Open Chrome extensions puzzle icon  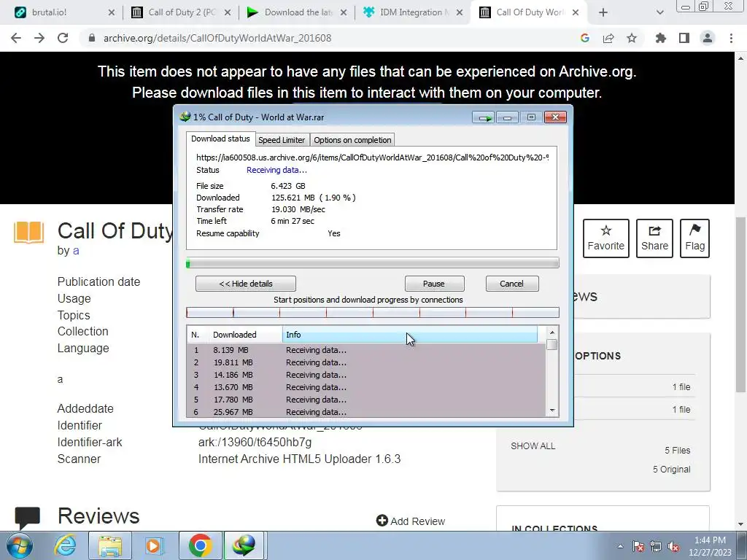(660, 38)
